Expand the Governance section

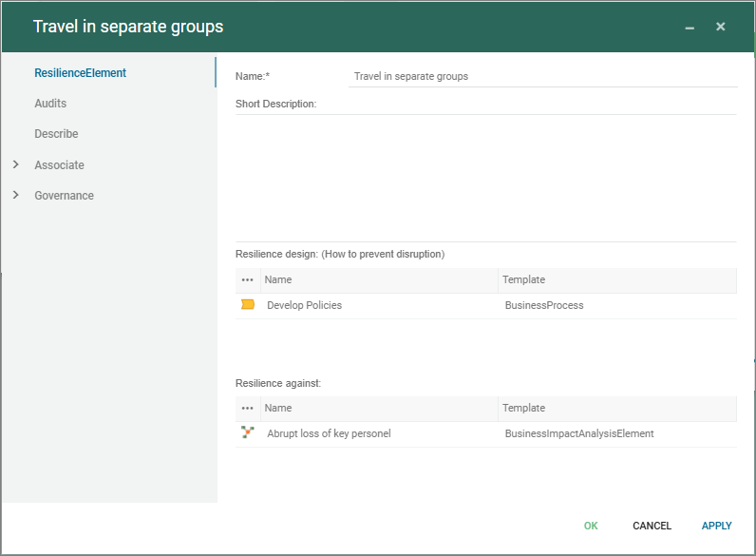point(16,196)
